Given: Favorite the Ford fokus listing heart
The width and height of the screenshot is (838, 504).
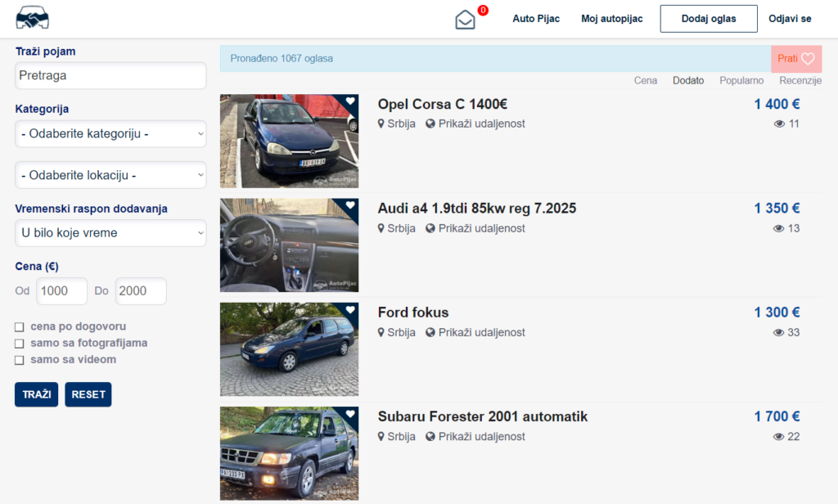Looking at the screenshot, I should click(x=350, y=309).
